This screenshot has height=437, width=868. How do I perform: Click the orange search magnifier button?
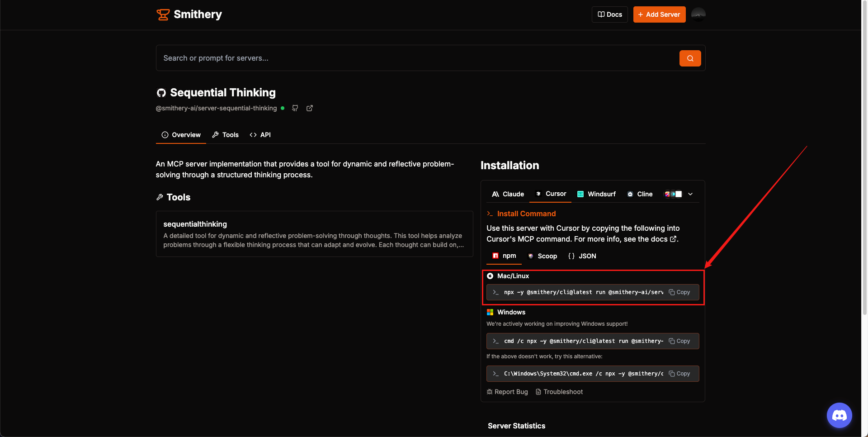coord(690,58)
